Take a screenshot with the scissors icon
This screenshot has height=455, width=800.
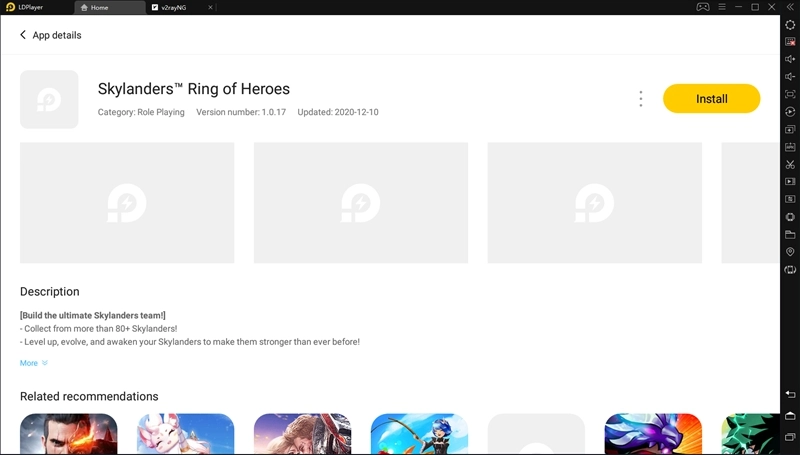pos(790,164)
